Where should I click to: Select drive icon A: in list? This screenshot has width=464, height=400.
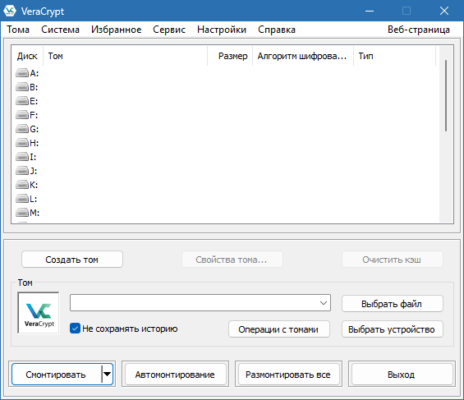tap(22, 73)
